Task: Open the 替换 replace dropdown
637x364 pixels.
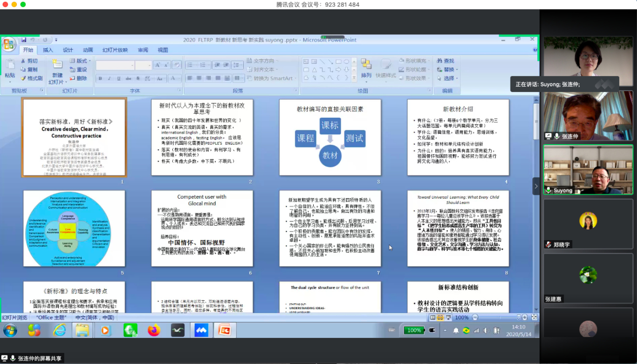Action: (x=447, y=69)
